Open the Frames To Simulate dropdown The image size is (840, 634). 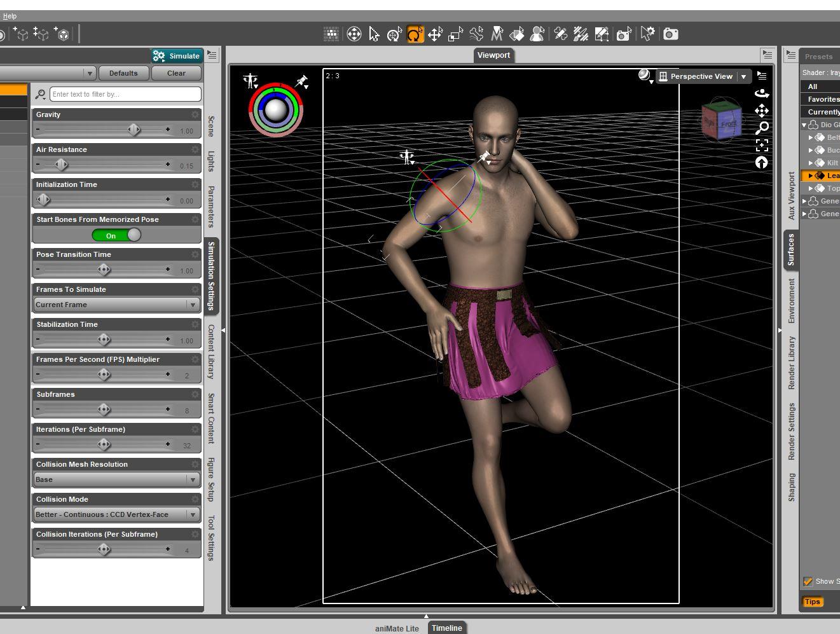click(x=116, y=305)
